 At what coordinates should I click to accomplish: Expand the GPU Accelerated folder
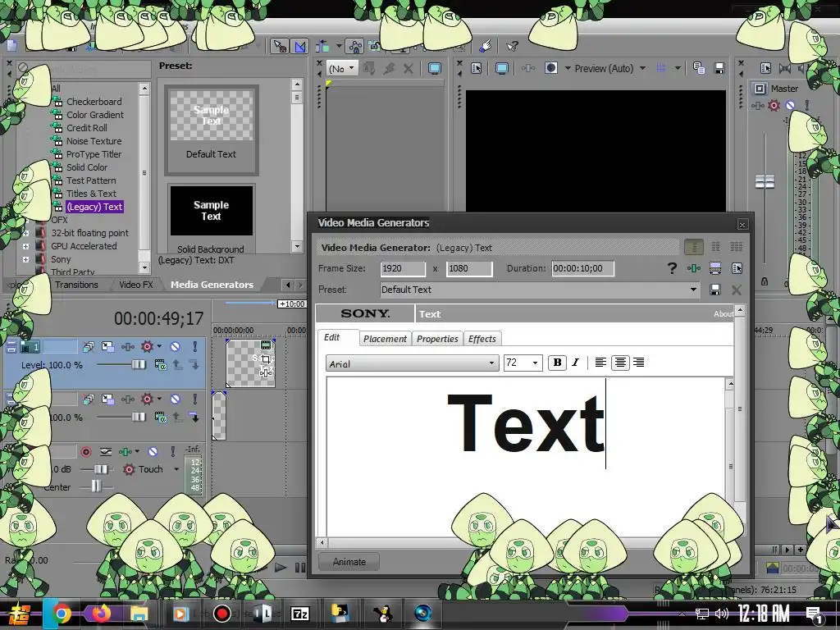(25, 246)
